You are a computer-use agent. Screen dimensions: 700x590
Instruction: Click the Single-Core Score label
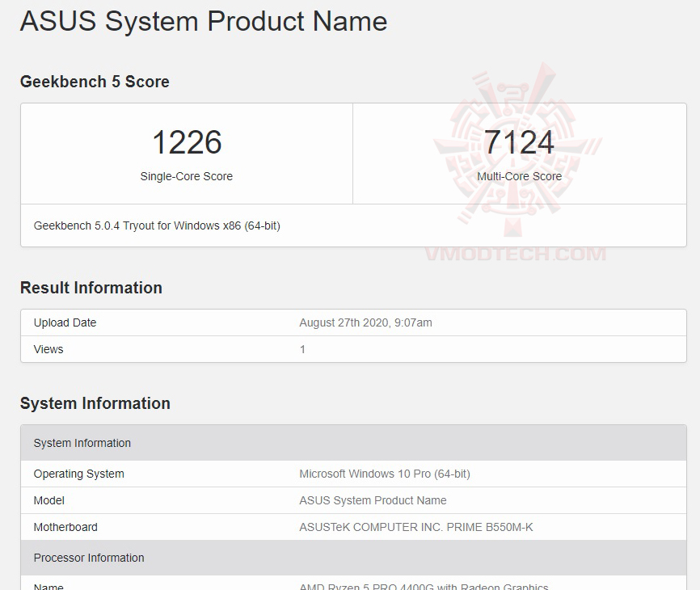187,176
